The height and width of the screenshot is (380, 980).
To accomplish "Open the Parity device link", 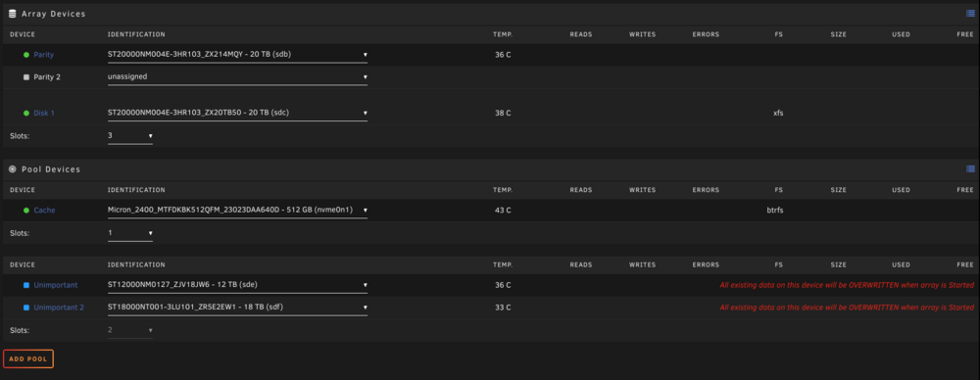I will (x=44, y=55).
